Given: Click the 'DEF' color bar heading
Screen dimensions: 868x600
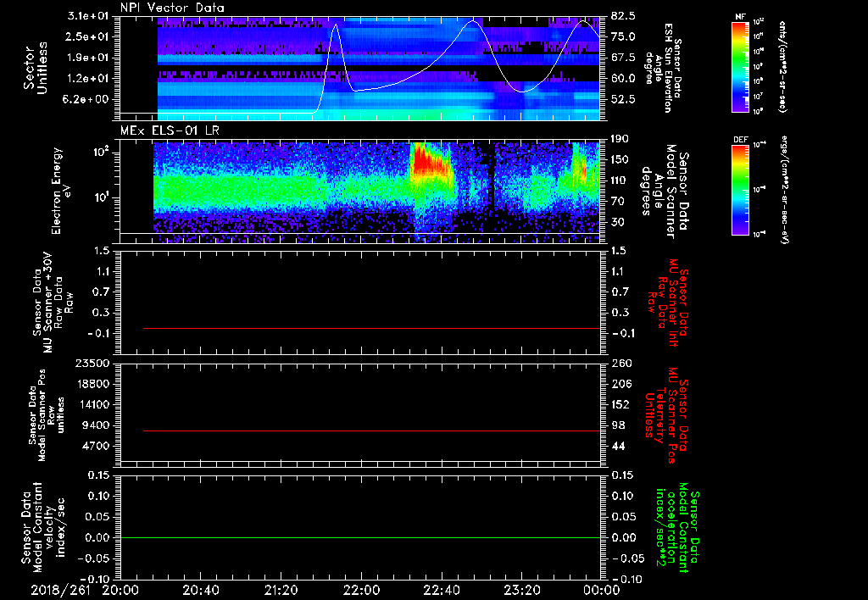Looking at the screenshot, I should [x=740, y=140].
